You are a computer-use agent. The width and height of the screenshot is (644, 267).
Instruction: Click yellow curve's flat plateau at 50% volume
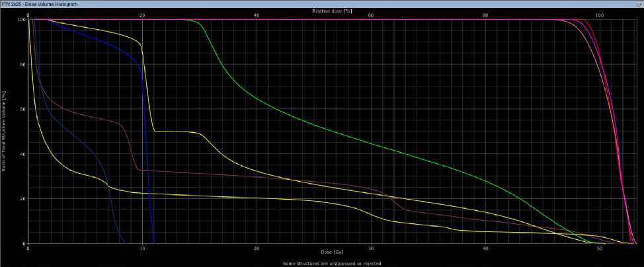coord(175,132)
